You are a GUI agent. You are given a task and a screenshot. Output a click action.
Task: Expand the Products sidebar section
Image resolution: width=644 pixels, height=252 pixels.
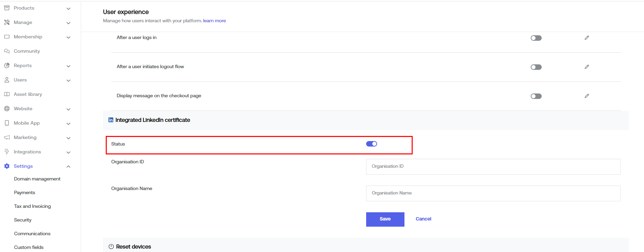(68, 9)
